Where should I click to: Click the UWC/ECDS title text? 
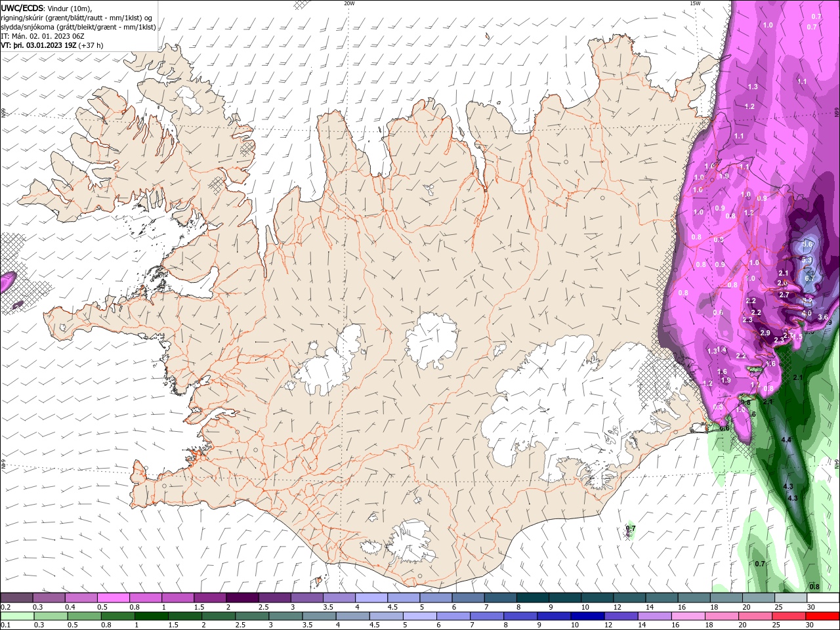22,8
